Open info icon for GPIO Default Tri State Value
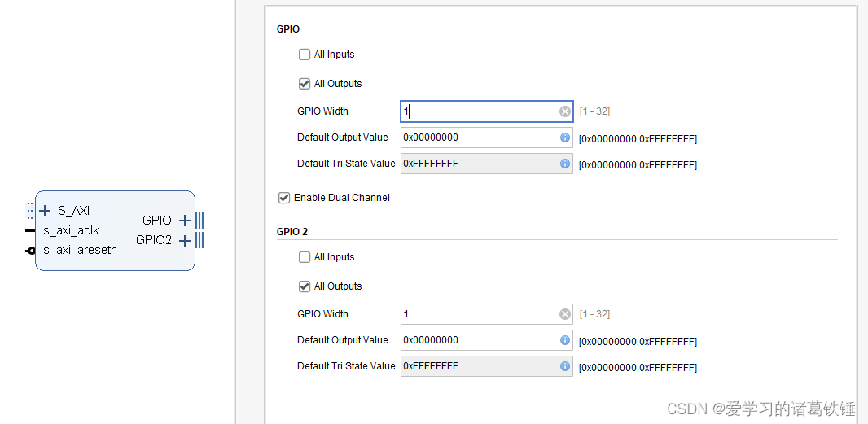This screenshot has width=868, height=424. click(x=564, y=164)
